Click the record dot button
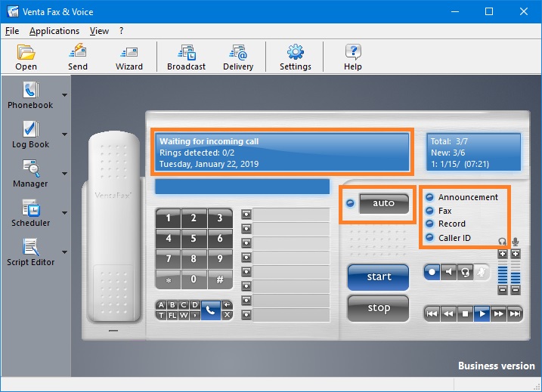Viewport: 542px width, 392px height. tap(432, 272)
